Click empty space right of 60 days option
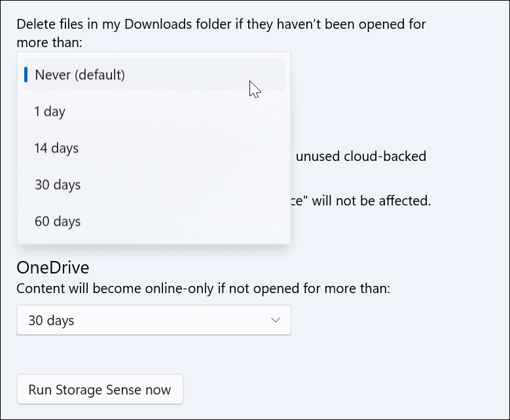Image resolution: width=510 pixels, height=420 pixels. (x=196, y=221)
